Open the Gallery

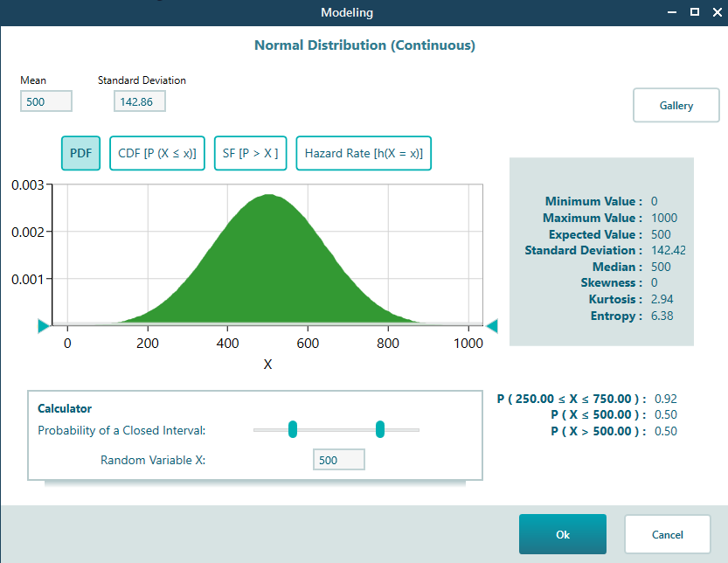pos(676,104)
